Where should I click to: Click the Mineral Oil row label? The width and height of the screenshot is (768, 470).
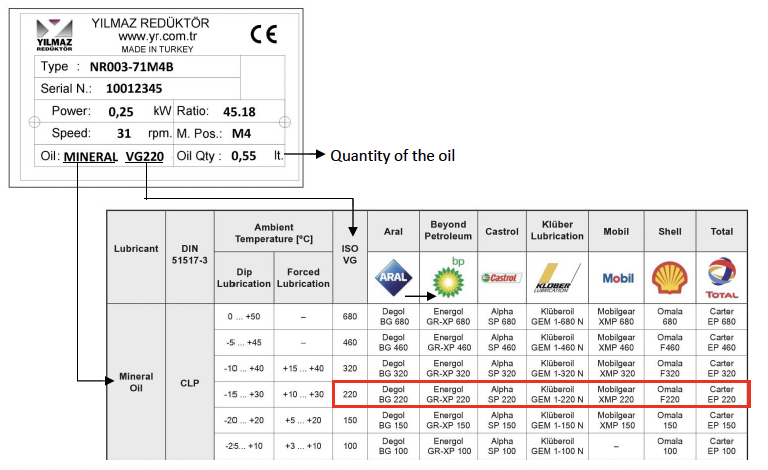136,383
